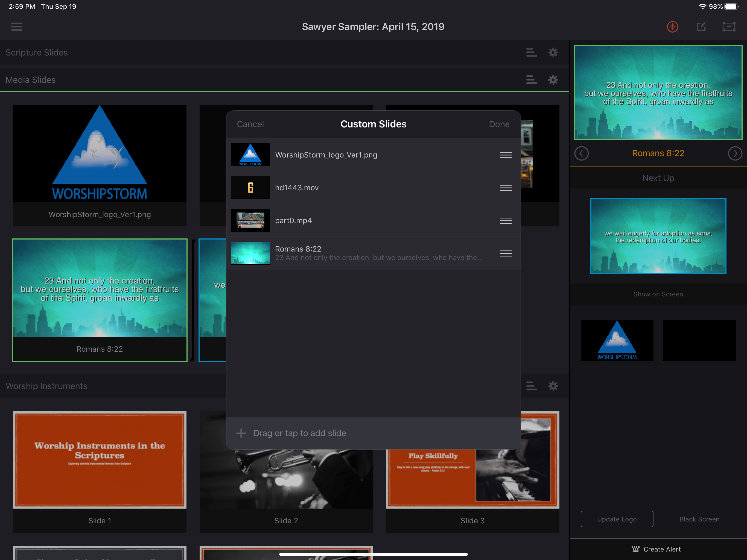The width and height of the screenshot is (747, 560).
Task: Grab reorder handle for Romans 8:22 row
Action: (505, 253)
